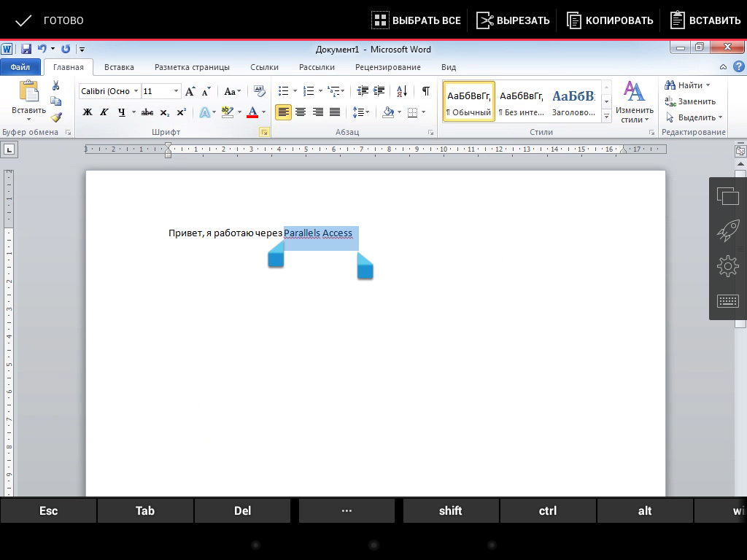Save the document with the floppy icon
The height and width of the screenshot is (560, 747).
pyautogui.click(x=26, y=49)
